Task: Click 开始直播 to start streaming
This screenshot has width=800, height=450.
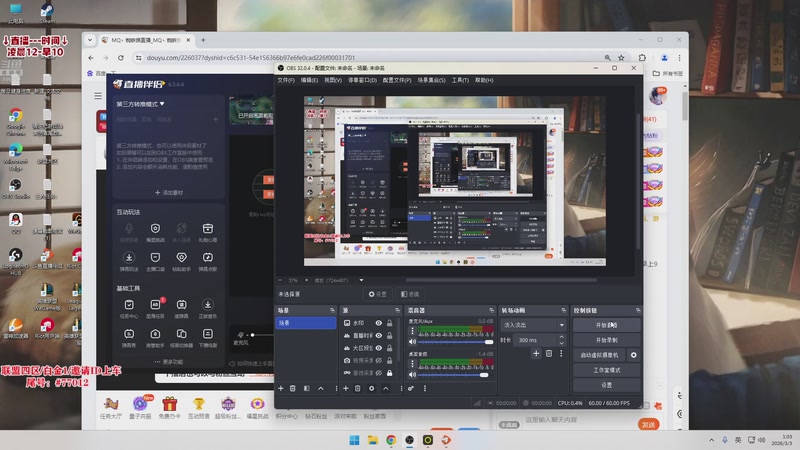Action: (606, 325)
